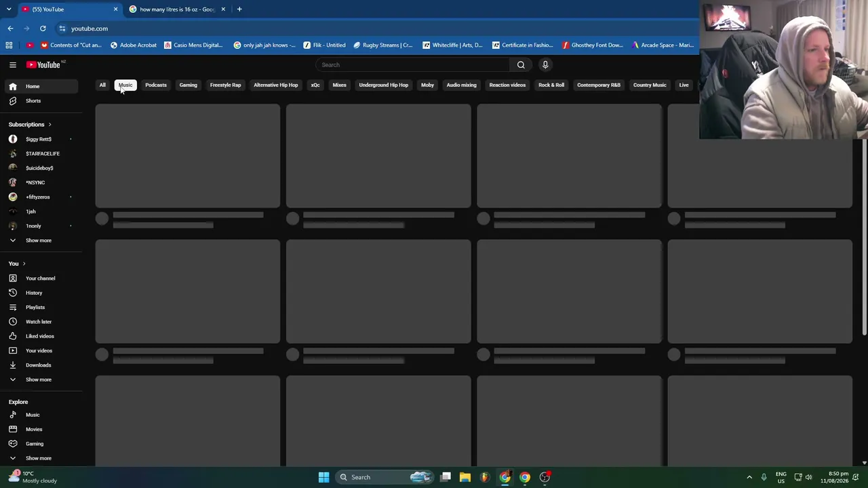Select the Podcasts filter chip
The image size is (868, 488).
tap(156, 85)
